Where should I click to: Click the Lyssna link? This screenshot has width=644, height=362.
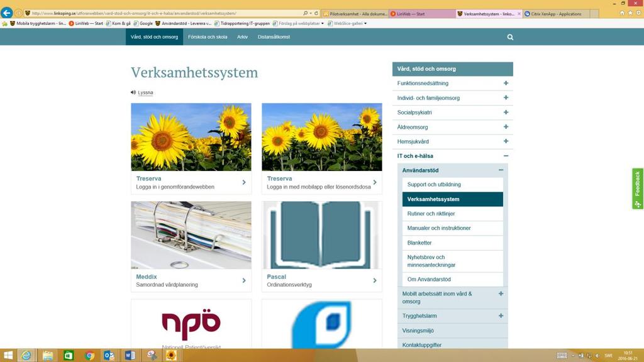(145, 92)
